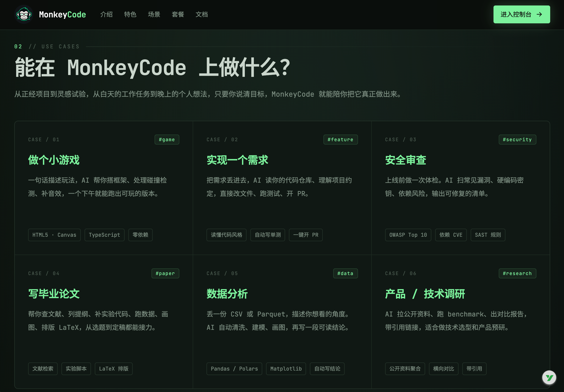Select the #research tag
The height and width of the screenshot is (392, 564).
pos(517,273)
